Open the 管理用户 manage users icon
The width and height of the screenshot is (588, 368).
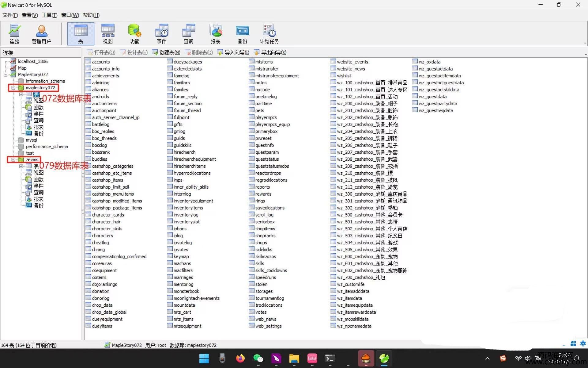point(41,34)
